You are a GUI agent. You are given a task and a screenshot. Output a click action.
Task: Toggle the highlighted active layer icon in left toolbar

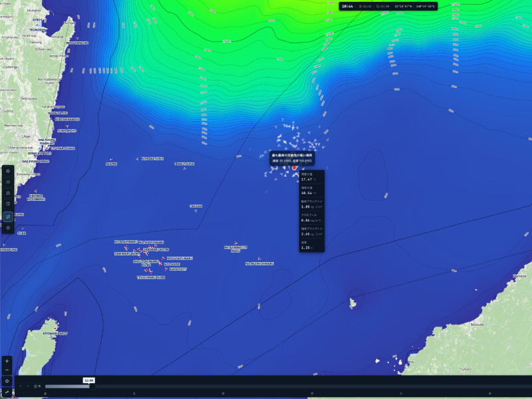tap(8, 216)
